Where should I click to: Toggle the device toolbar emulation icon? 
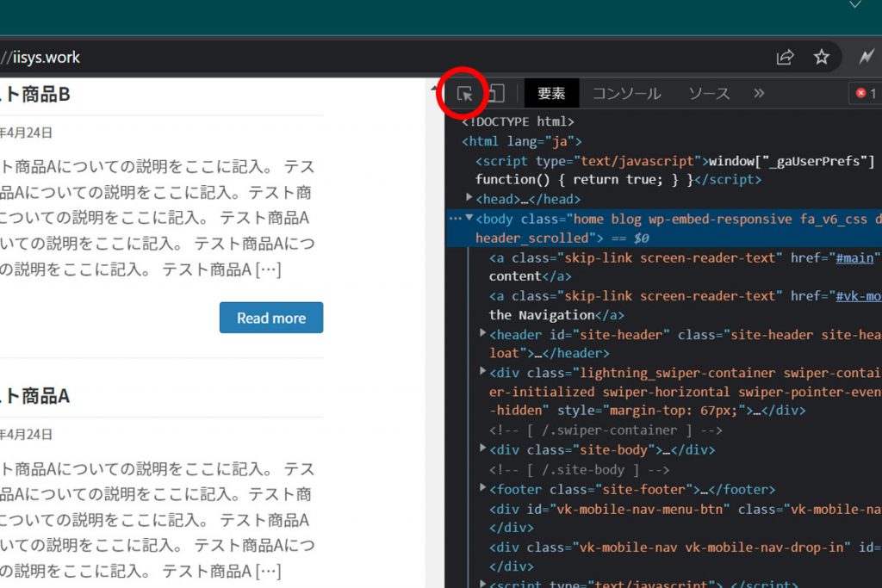[496, 93]
